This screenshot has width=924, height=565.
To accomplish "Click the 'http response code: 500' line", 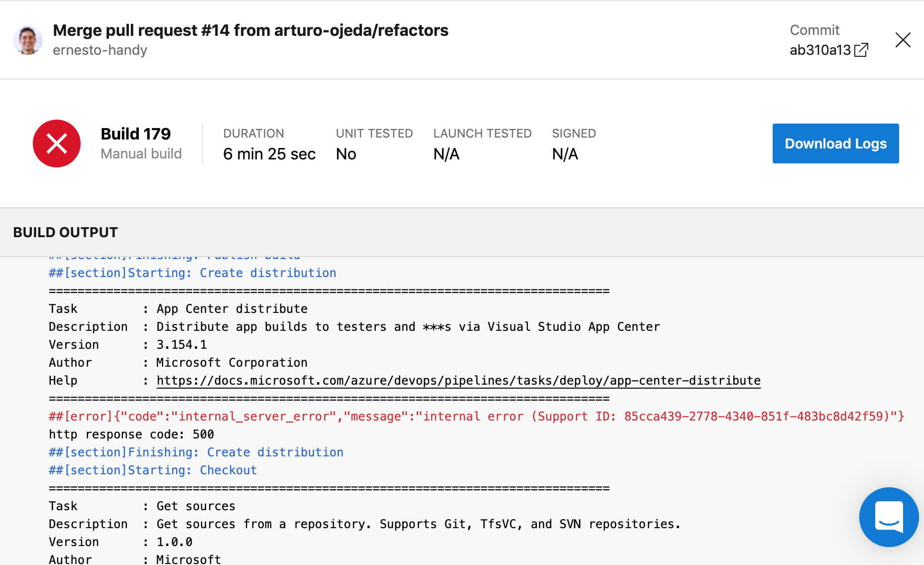I will click(131, 434).
